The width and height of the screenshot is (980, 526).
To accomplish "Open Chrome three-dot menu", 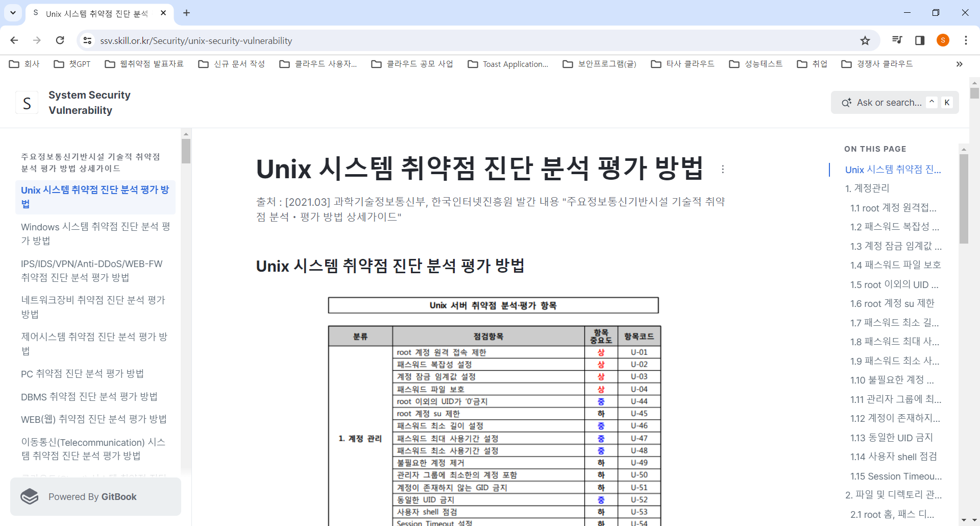I will (966, 40).
